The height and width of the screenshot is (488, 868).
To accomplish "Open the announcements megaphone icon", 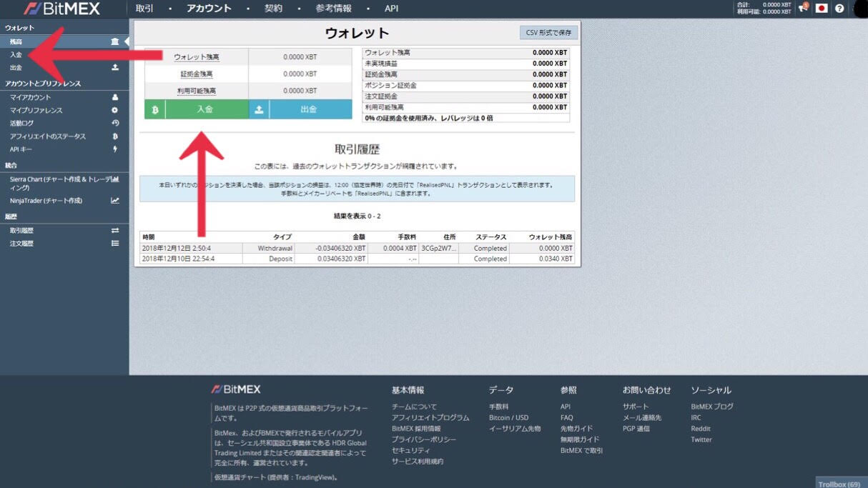I will (x=804, y=9).
